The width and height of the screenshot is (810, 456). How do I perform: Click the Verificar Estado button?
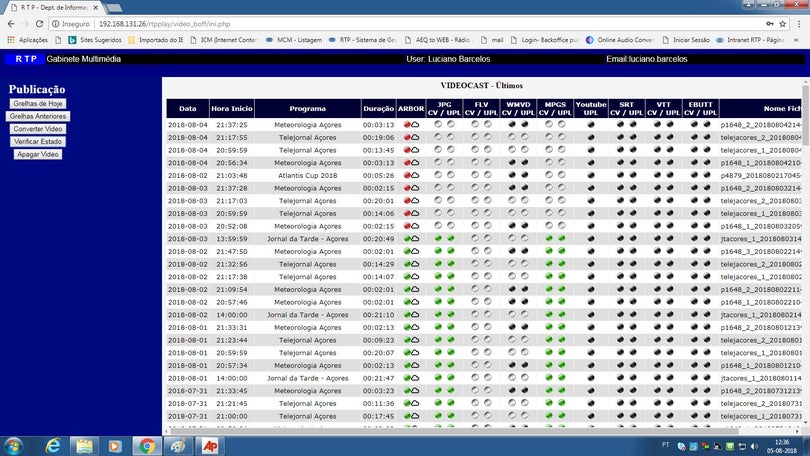click(38, 141)
